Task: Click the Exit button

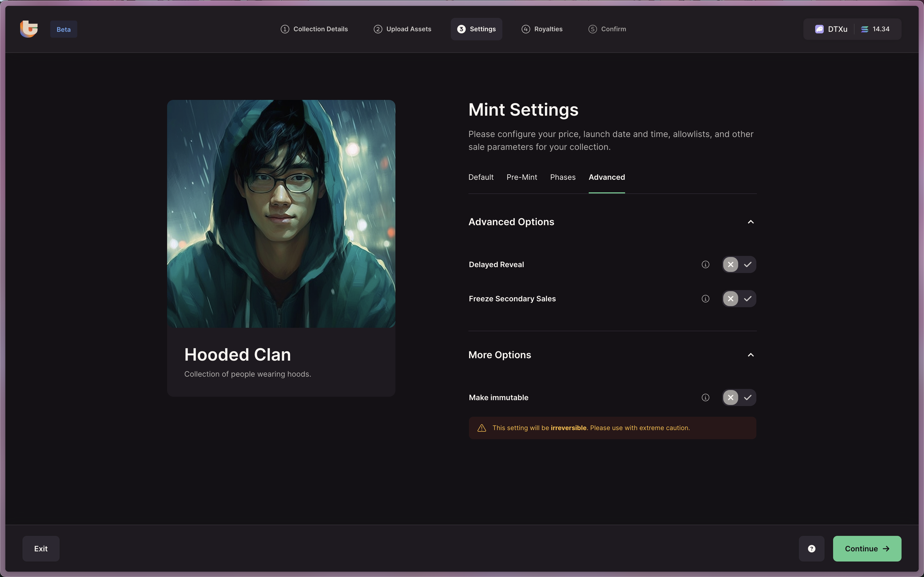Action: tap(41, 548)
